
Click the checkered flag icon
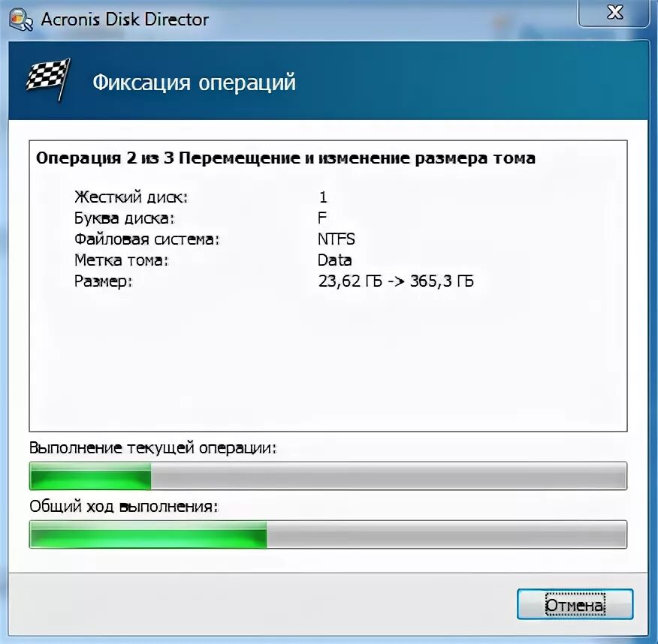(x=48, y=80)
